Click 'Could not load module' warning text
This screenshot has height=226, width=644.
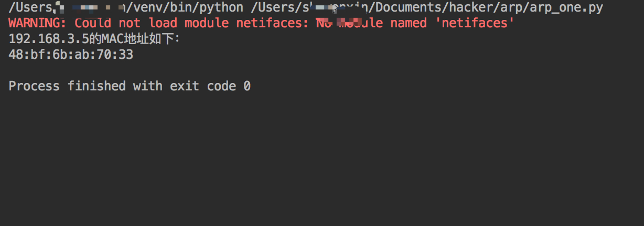tap(152, 23)
